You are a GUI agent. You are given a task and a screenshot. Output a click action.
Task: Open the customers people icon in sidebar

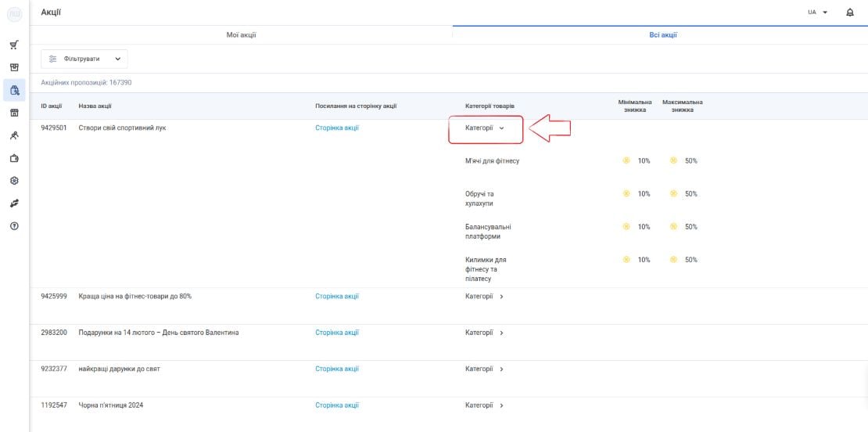point(14,135)
